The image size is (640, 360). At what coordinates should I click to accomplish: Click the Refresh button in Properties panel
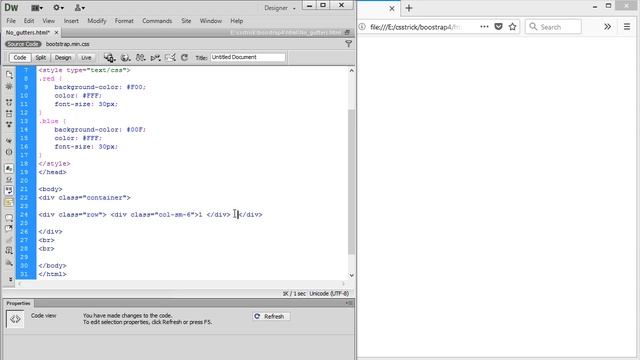[271, 316]
